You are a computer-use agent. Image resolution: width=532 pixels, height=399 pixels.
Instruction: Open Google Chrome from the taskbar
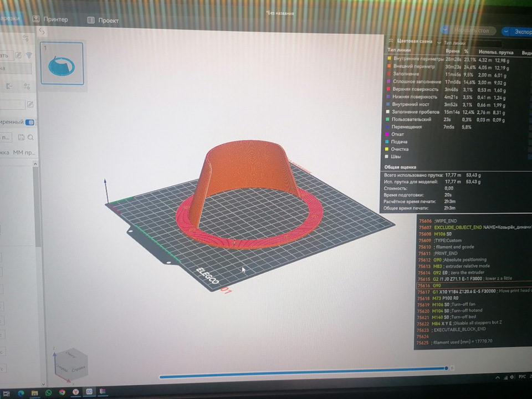click(62, 392)
